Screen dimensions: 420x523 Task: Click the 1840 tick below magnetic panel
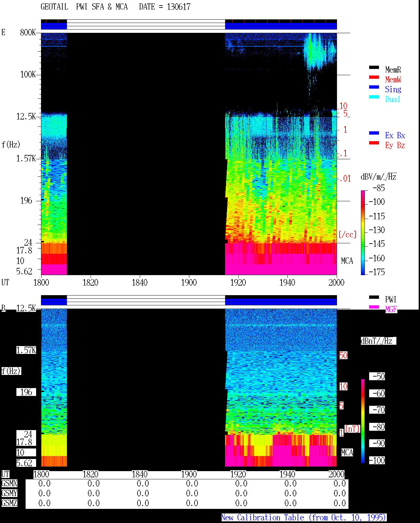pyautogui.click(x=139, y=474)
